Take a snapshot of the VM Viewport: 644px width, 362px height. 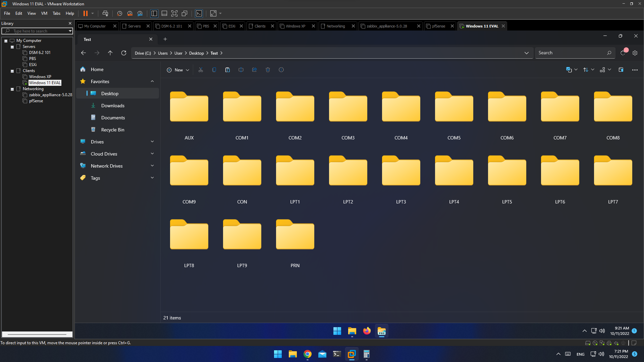point(119,13)
